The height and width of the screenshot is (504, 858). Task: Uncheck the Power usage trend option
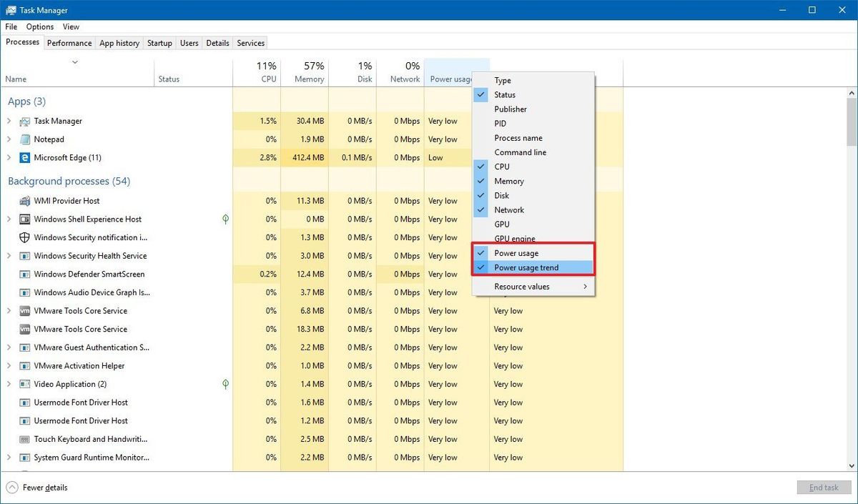[x=526, y=267]
